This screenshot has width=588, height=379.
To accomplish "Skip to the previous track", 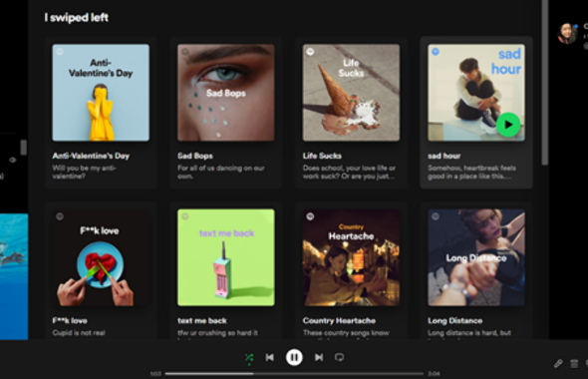I will (270, 358).
